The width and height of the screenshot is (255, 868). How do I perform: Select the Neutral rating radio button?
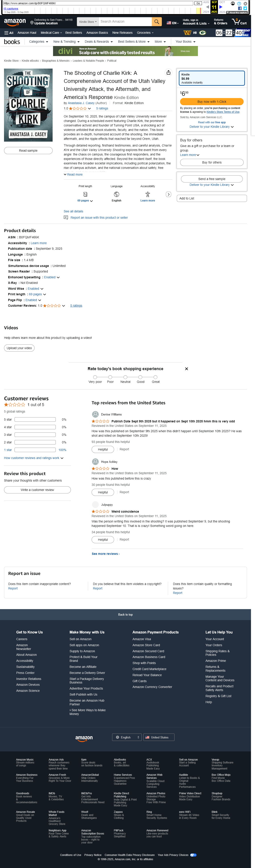point(125,377)
